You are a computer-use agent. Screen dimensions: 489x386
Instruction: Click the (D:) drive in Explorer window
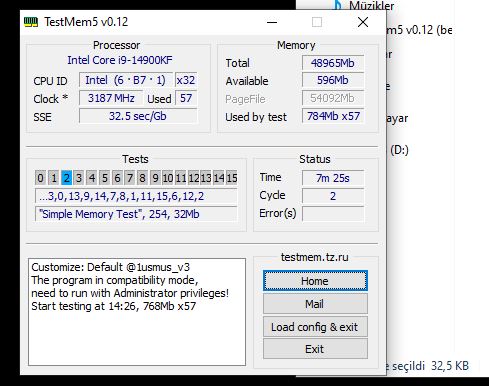[399, 150]
